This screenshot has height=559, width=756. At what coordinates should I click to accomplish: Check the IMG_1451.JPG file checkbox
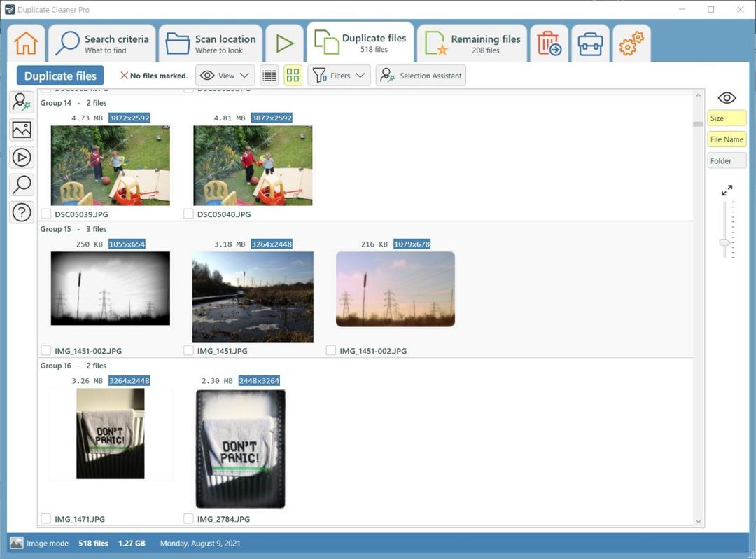(x=188, y=351)
